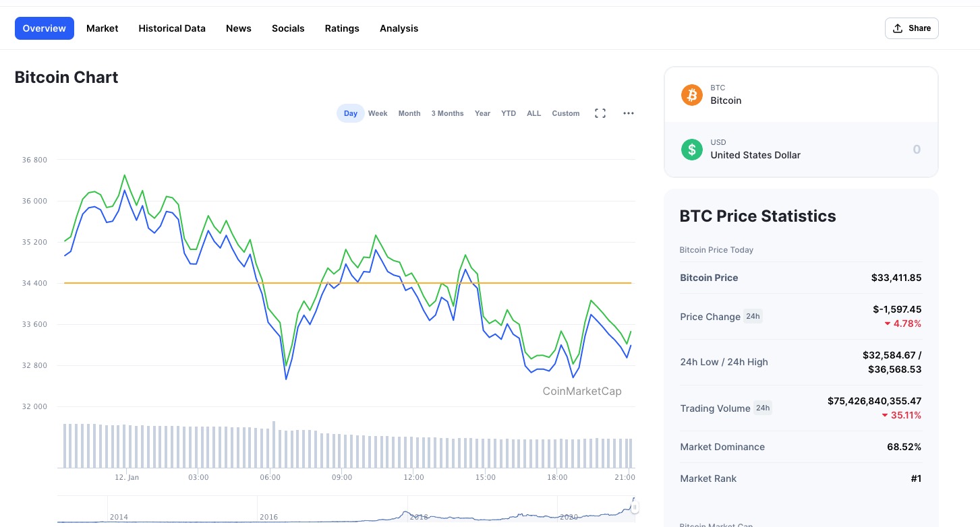The height and width of the screenshot is (527, 980).
Task: Click the Share button
Action: [x=911, y=28]
